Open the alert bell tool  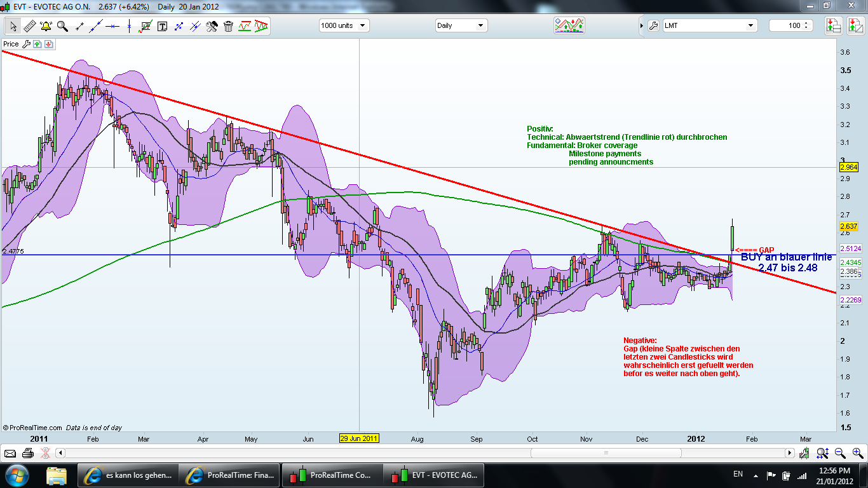point(46,26)
